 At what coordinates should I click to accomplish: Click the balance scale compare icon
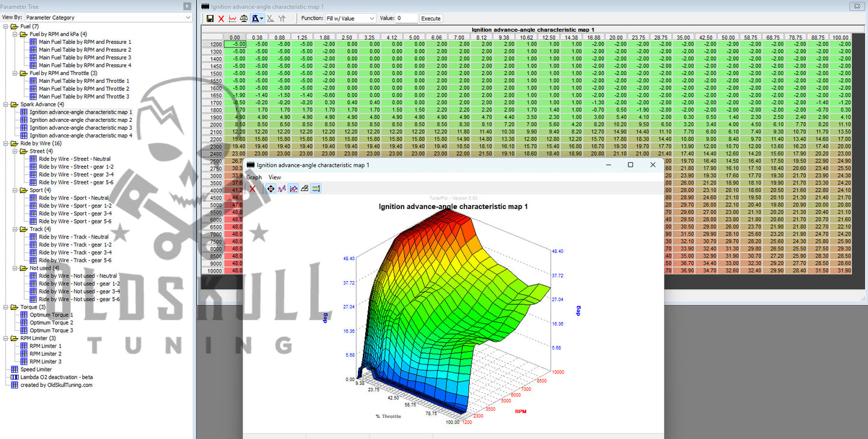pyautogui.click(x=244, y=19)
